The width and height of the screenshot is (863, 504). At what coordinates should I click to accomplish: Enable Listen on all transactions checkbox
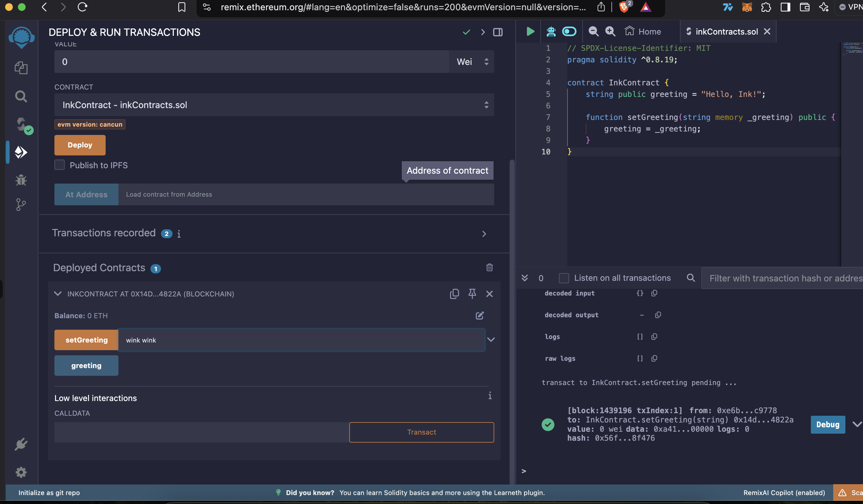564,278
